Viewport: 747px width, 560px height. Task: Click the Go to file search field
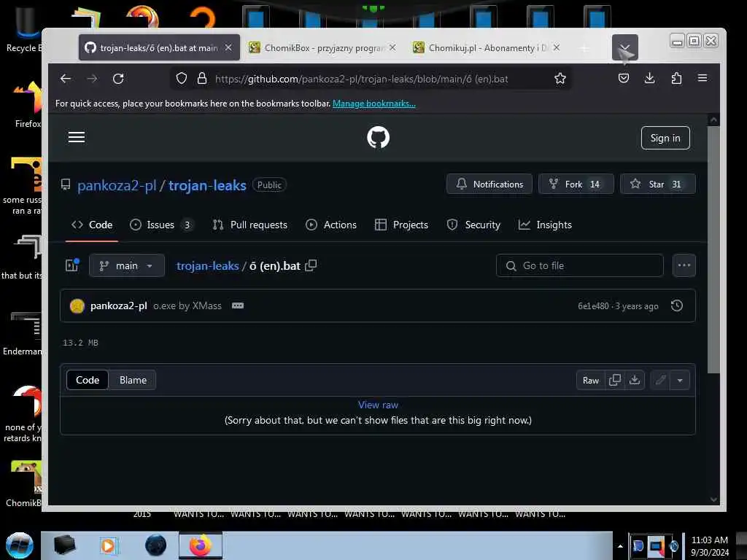pyautogui.click(x=580, y=265)
